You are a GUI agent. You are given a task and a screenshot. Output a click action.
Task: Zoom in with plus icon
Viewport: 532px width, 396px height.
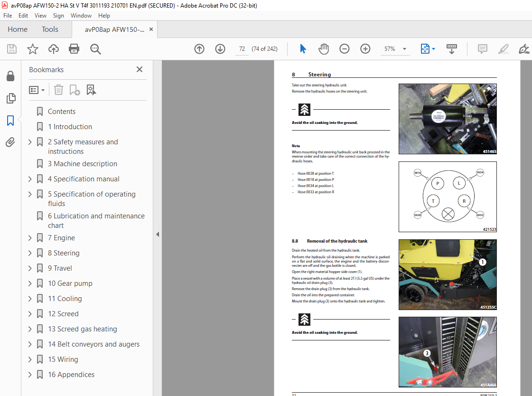pyautogui.click(x=365, y=49)
